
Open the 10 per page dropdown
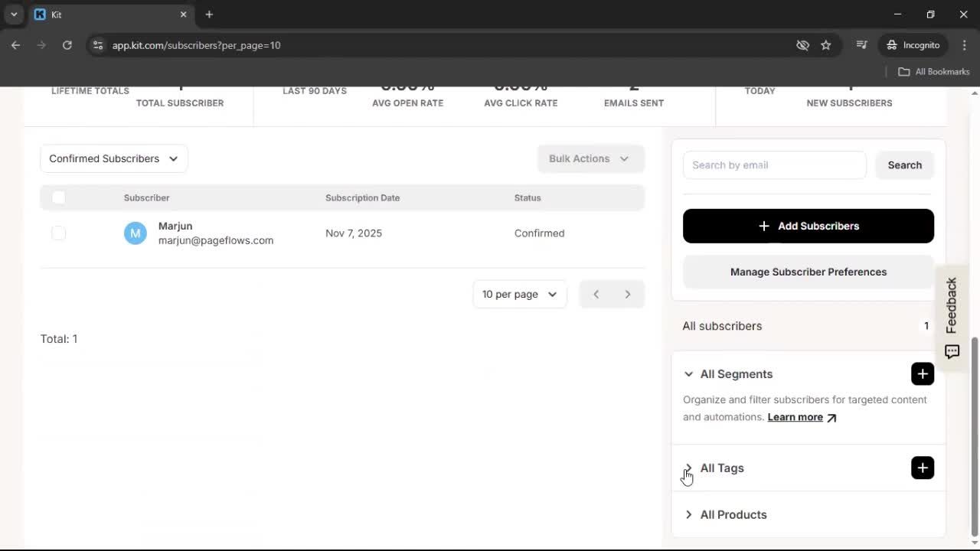pos(519,294)
